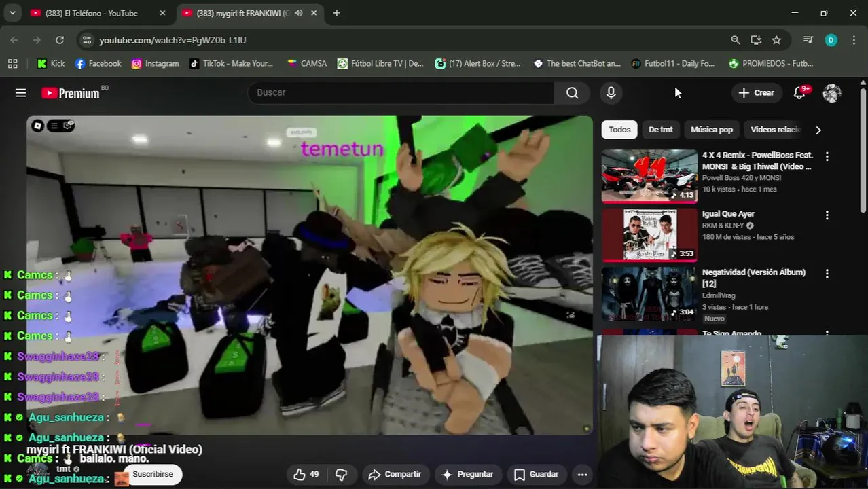Screen dimensions: 868x489
Task: Click the search magnifier button
Action: pos(573,93)
